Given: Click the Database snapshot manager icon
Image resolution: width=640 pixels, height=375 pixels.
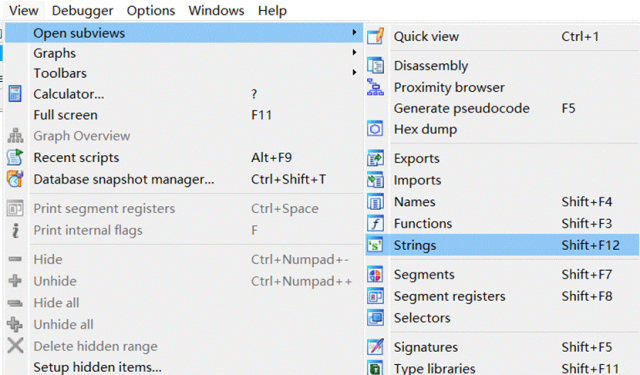Looking at the screenshot, I should 15,179.
